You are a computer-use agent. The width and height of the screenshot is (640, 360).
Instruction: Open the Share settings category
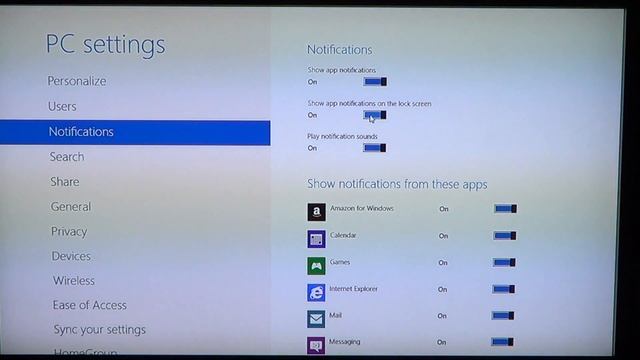65,182
